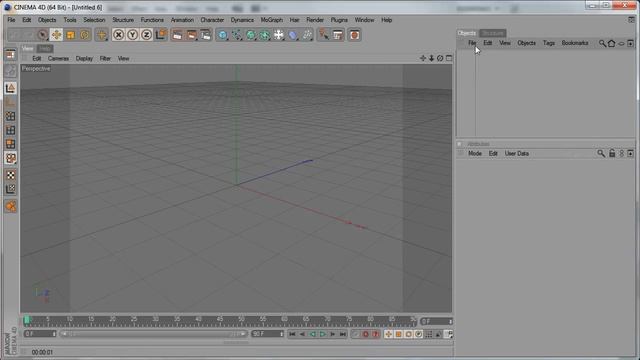Viewport: 640px width, 360px height.
Task: Open the Selection menu
Action: coord(94,20)
